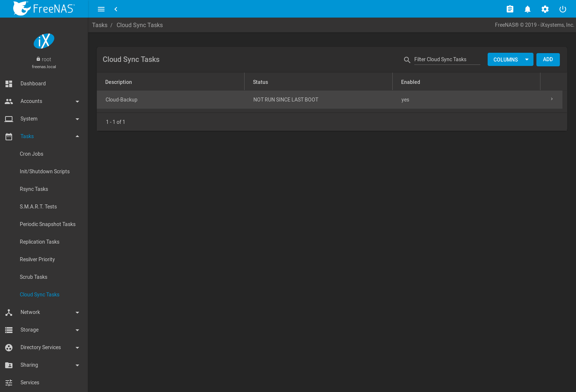Viewport: 576px width, 392px height.
Task: Click the '1 - 1 of 1' pagination text
Action: coord(115,122)
